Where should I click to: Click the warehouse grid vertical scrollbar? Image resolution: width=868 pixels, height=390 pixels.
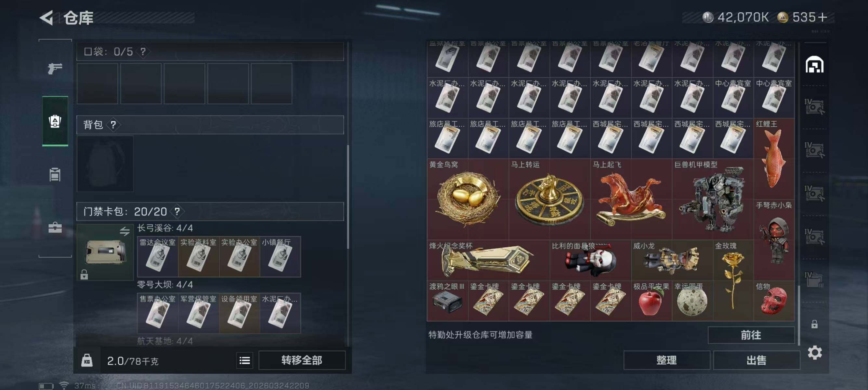[x=798, y=315]
